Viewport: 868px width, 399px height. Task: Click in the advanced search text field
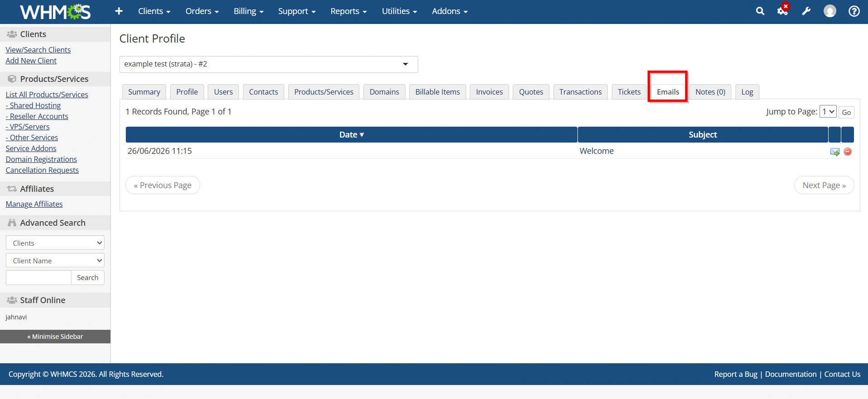[x=38, y=278]
